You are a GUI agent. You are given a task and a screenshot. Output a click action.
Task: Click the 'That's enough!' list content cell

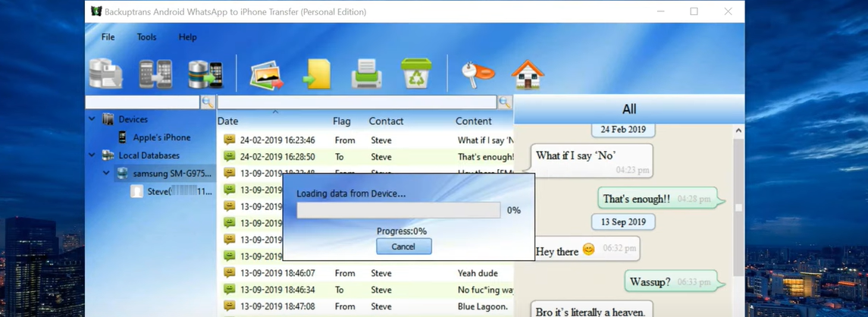(485, 157)
